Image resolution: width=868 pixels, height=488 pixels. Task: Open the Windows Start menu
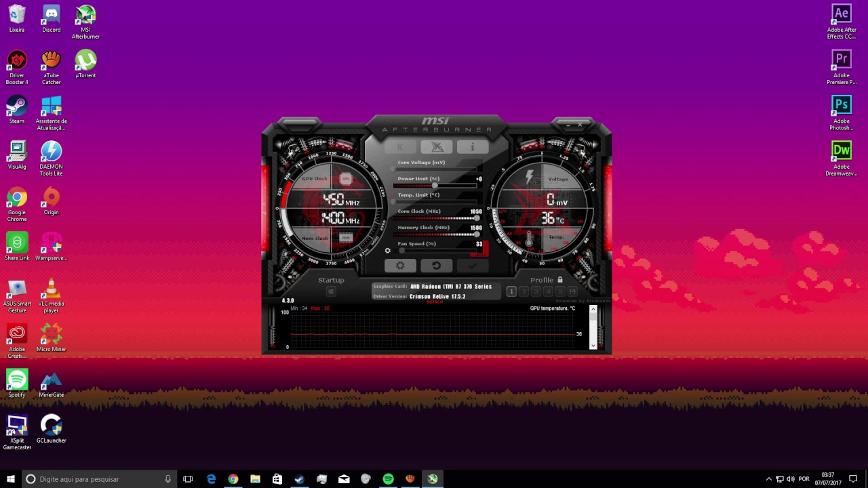click(x=11, y=479)
